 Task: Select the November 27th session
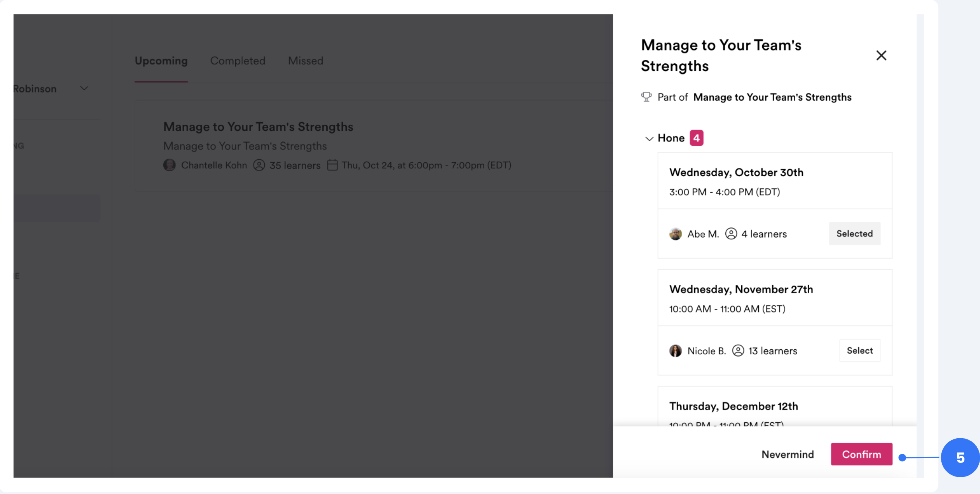(x=859, y=351)
